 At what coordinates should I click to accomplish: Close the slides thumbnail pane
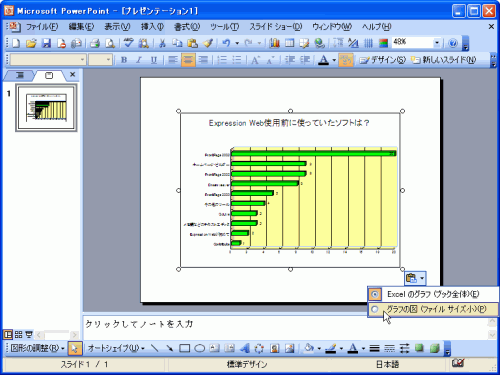[x=73, y=75]
